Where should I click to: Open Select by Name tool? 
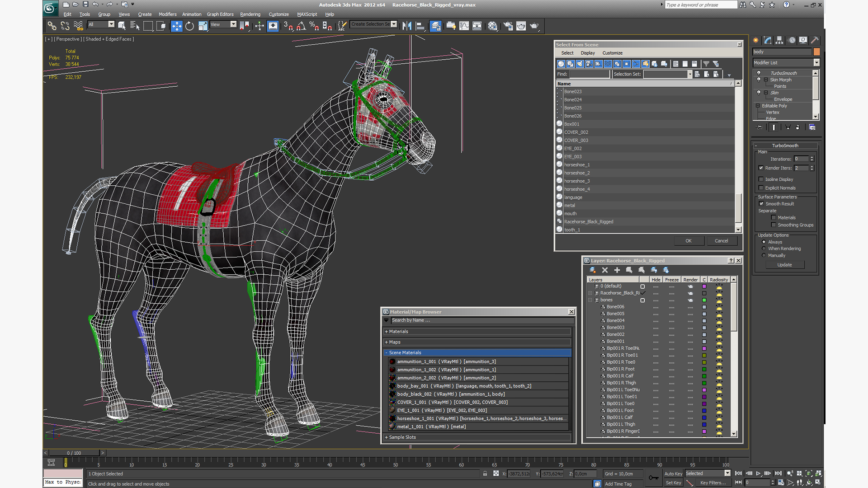tap(135, 26)
